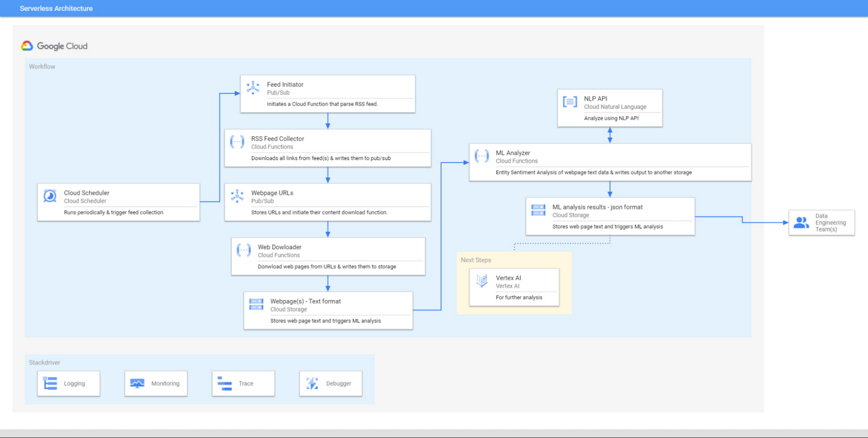Select the Debugger label
The image size is (868, 438).
tap(338, 383)
